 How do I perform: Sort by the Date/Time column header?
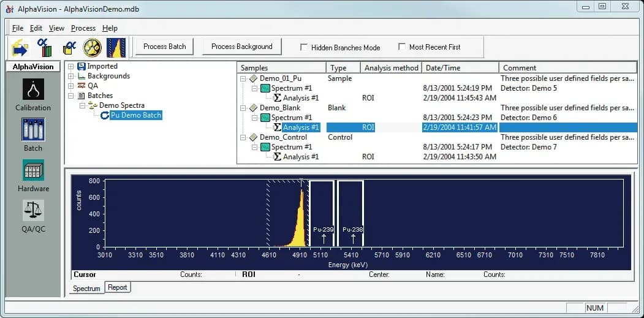(460, 68)
